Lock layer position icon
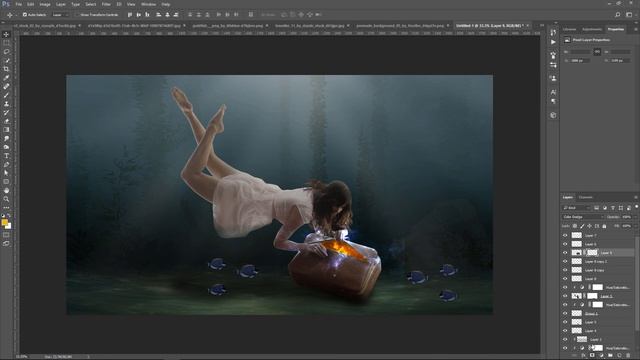The width and height of the screenshot is (640, 360). tap(589, 226)
